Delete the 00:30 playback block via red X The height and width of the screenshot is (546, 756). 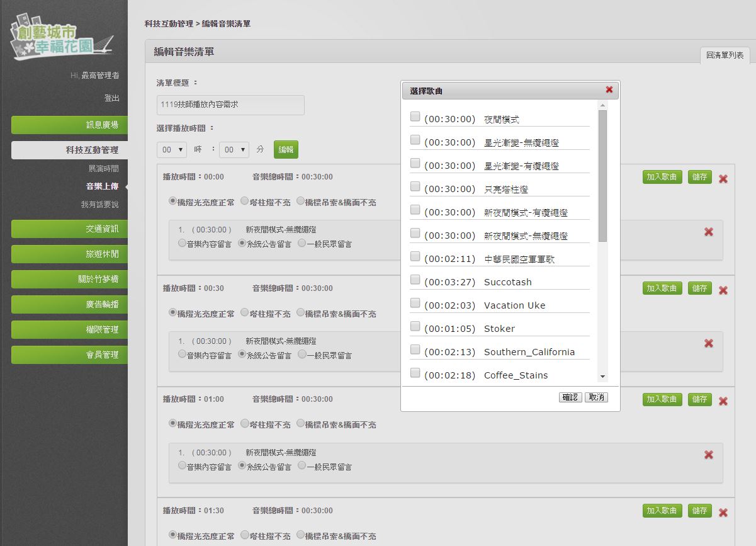point(723,290)
